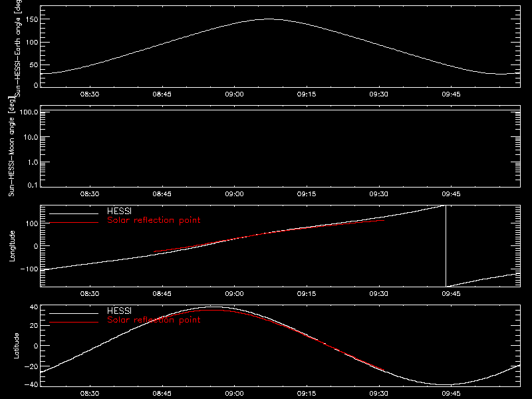Pick 09:15 label under Moon angle plot
Viewport: 532px width, 399px height.
click(x=307, y=194)
